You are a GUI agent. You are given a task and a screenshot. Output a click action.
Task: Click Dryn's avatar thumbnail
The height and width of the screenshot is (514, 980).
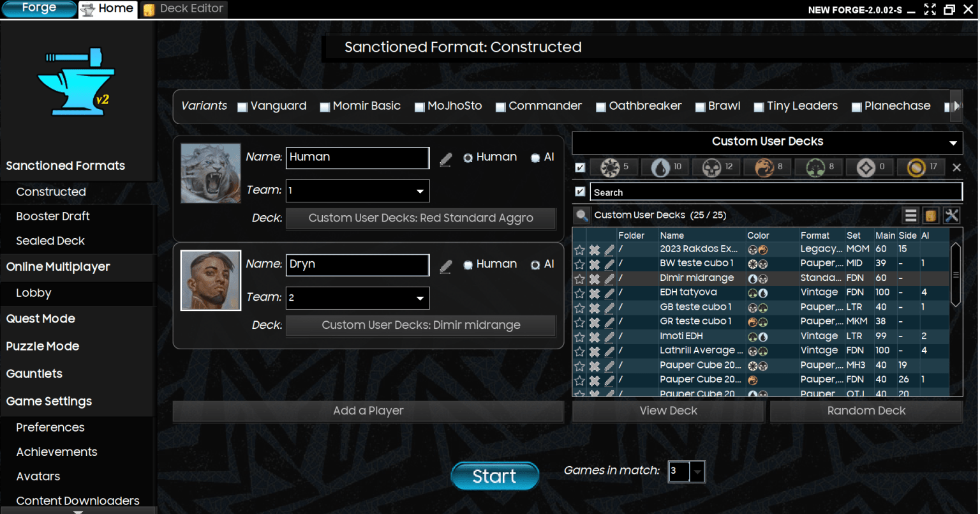pos(211,280)
